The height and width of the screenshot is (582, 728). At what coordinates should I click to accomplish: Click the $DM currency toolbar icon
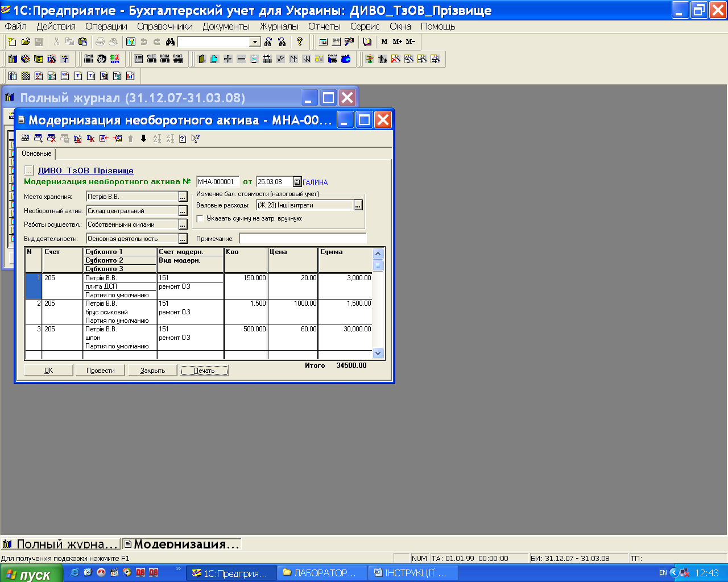click(115, 59)
